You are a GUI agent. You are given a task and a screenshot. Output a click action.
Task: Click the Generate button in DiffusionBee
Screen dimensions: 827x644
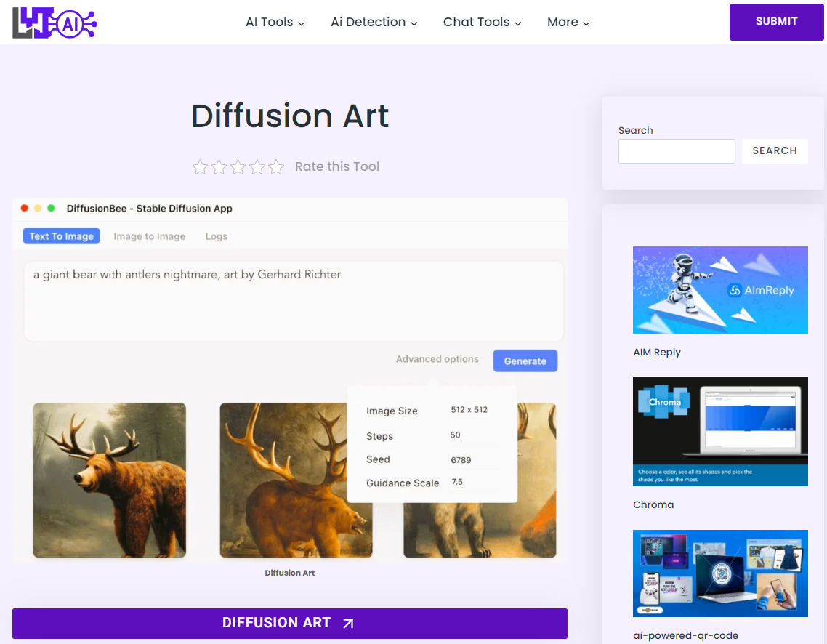pos(525,361)
